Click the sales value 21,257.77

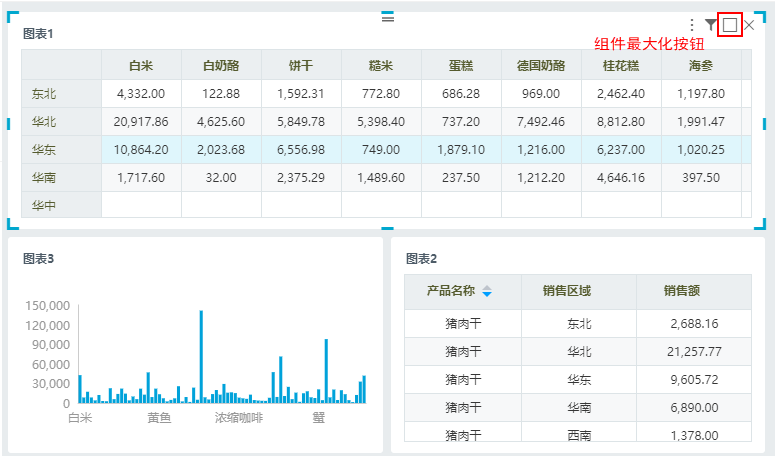click(694, 352)
